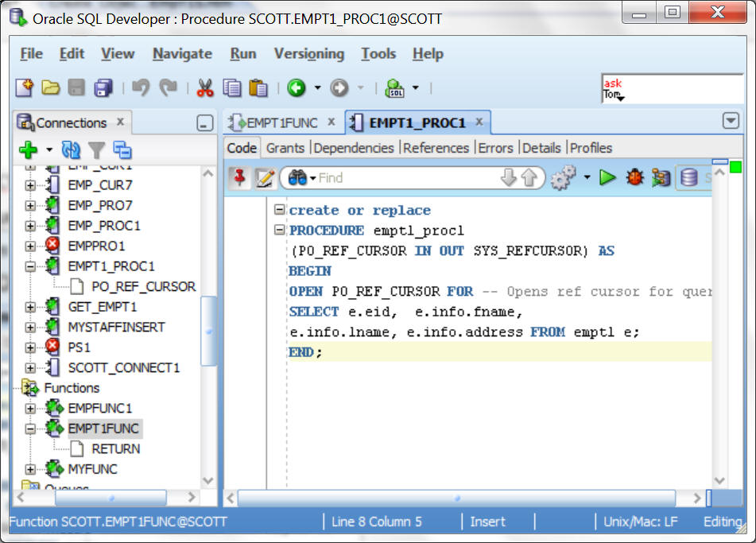Click the profile icon beside debug bug

tap(661, 177)
